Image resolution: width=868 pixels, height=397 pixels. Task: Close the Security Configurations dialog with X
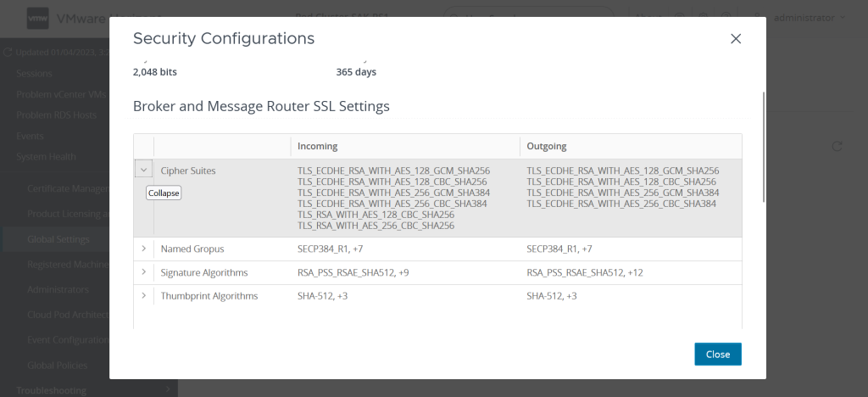736,39
